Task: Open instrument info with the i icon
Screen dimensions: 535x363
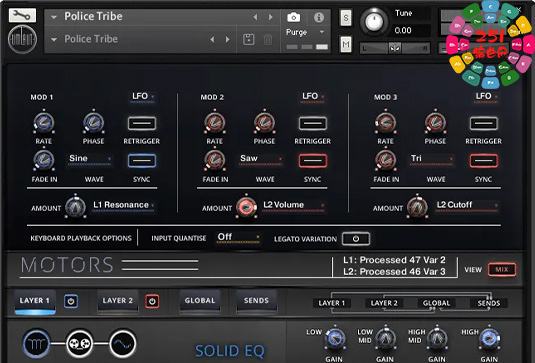Action: click(319, 17)
